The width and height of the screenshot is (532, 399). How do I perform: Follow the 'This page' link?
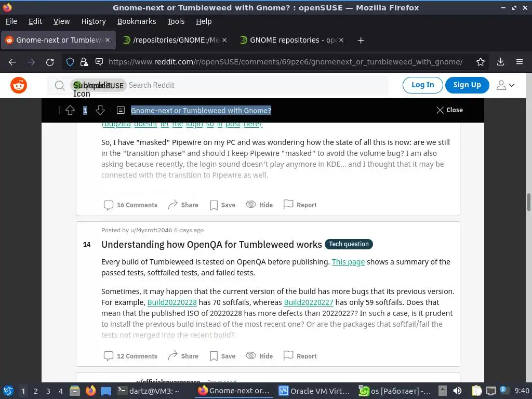[x=348, y=262]
